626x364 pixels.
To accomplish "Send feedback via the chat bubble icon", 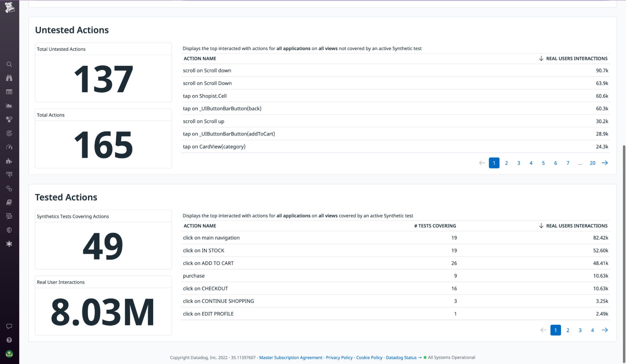I will pos(9,326).
